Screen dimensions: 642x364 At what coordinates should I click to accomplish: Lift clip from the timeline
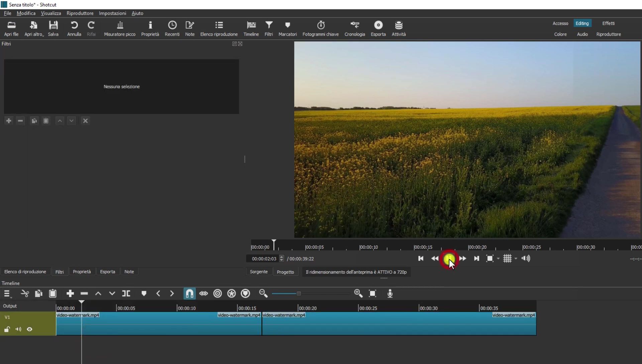pyautogui.click(x=98, y=294)
